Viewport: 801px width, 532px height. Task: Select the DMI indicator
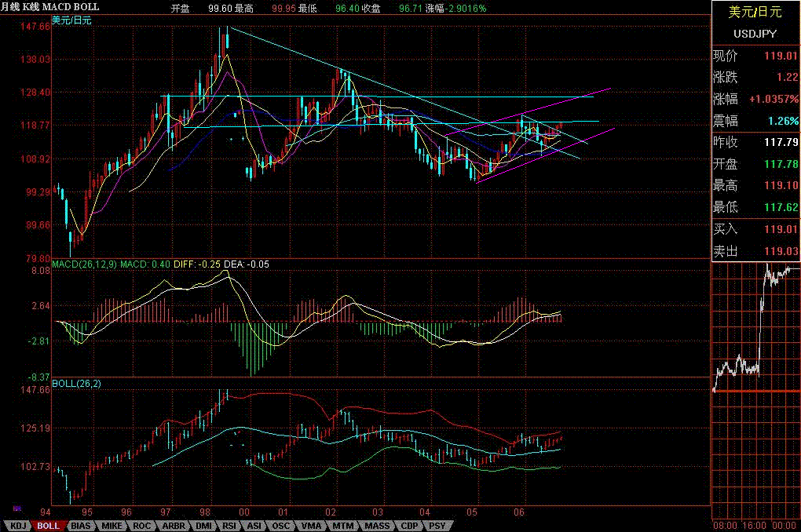coord(203,526)
